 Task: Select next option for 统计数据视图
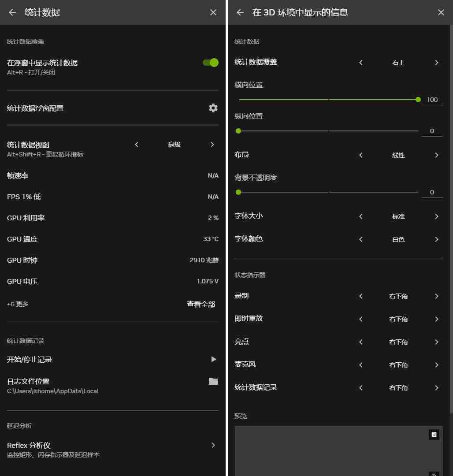(212, 144)
